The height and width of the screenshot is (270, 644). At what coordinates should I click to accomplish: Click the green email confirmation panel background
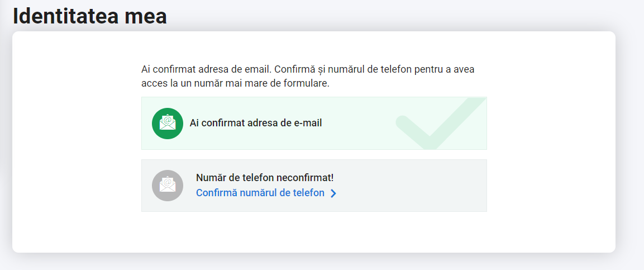pos(314,124)
